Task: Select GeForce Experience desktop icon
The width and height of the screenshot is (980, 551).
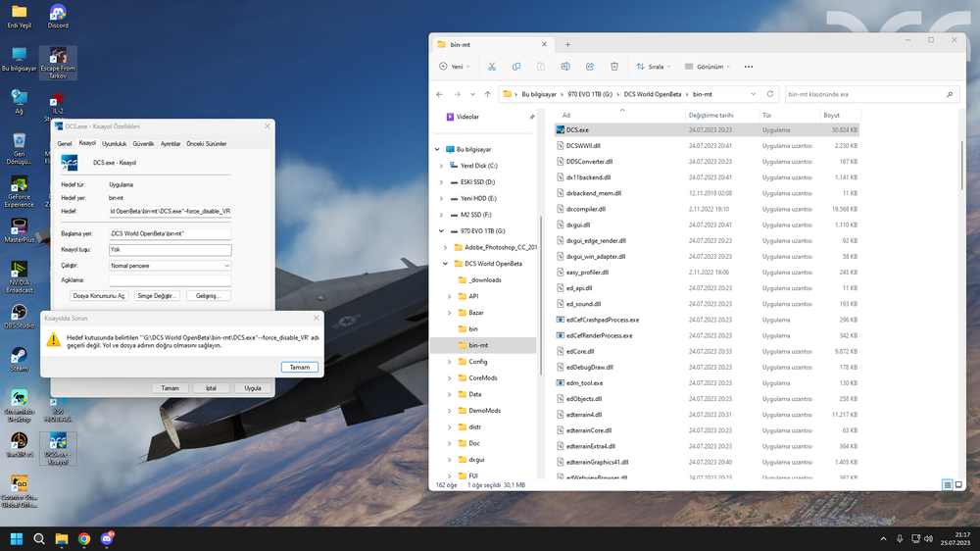Action: [20, 192]
